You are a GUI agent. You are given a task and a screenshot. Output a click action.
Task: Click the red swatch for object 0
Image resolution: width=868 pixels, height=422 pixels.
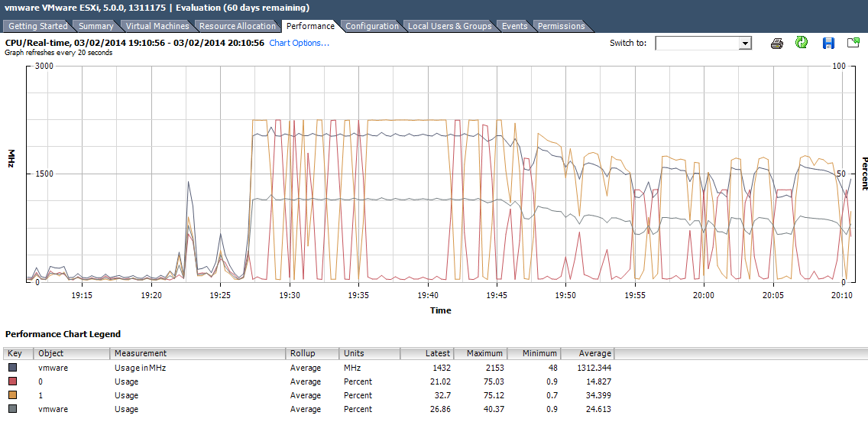[x=12, y=381]
